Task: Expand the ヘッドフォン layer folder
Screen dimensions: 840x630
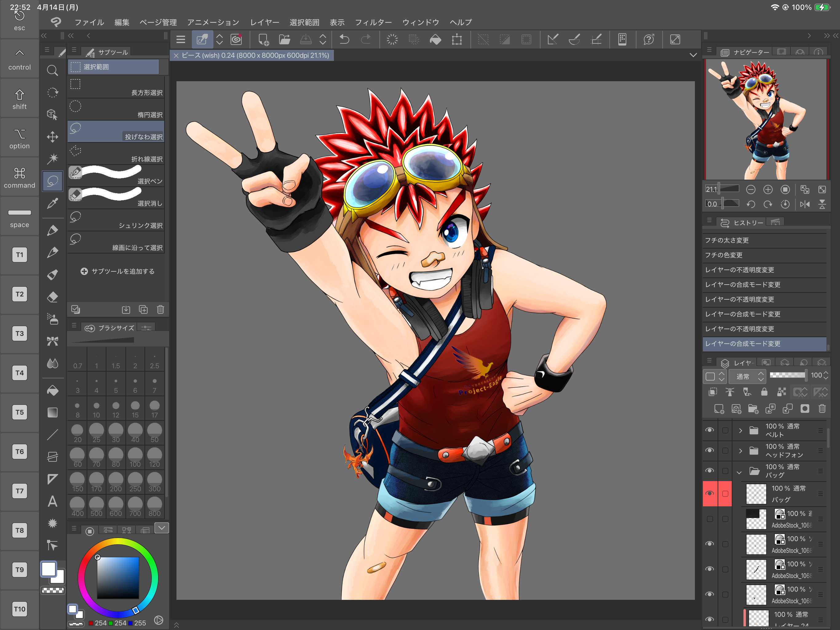Action: coord(740,451)
